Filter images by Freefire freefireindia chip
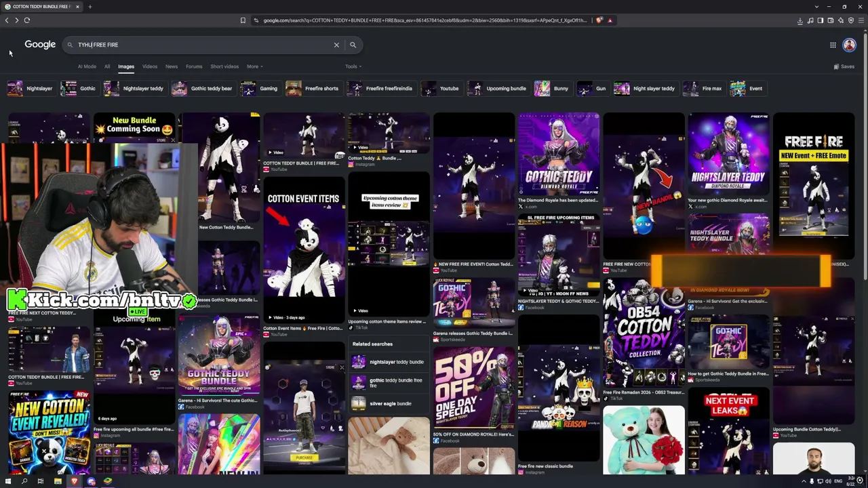 (380, 89)
